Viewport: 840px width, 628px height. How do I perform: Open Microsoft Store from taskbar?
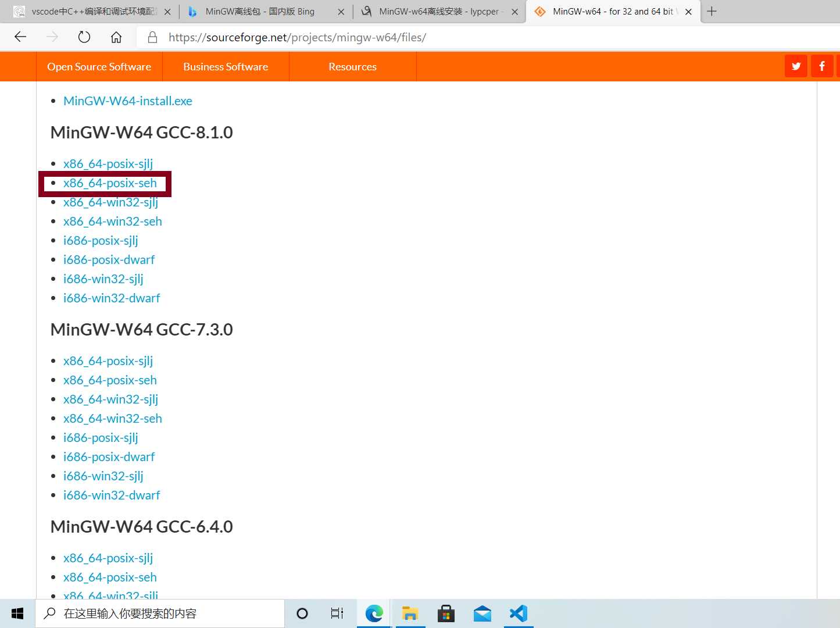[446, 613]
